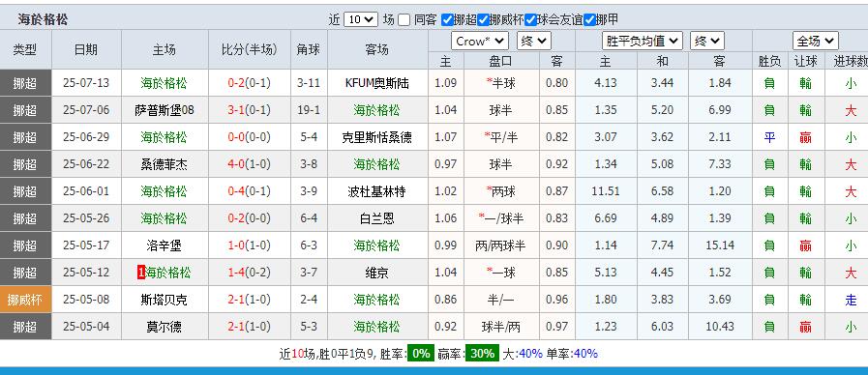Click the handicap *半球
The image size is (868, 375).
501,83
